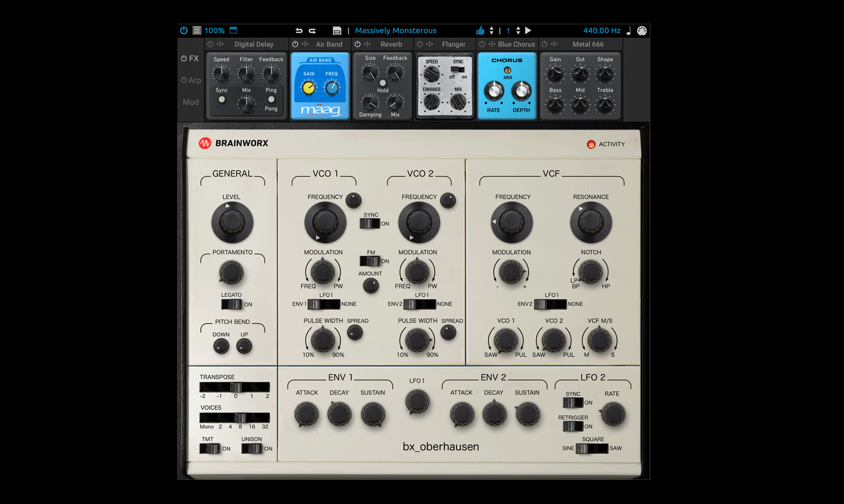Viewport: 844px width, 504px height.
Task: Click the 440.00 Hz tuning value
Action: click(x=602, y=30)
